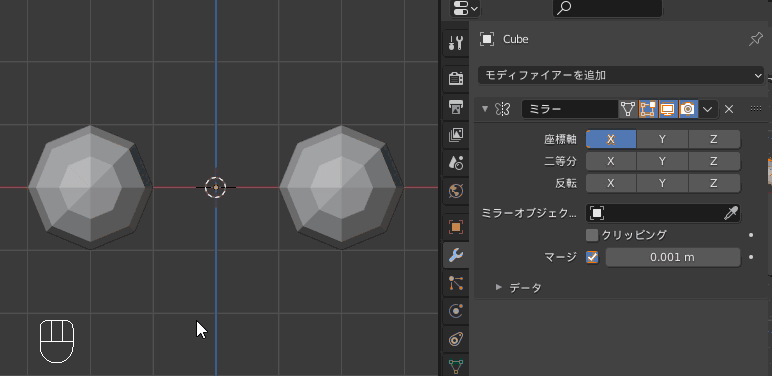Viewport: 772px width, 376px height.
Task: Click the properties search field
Action: pos(608,8)
